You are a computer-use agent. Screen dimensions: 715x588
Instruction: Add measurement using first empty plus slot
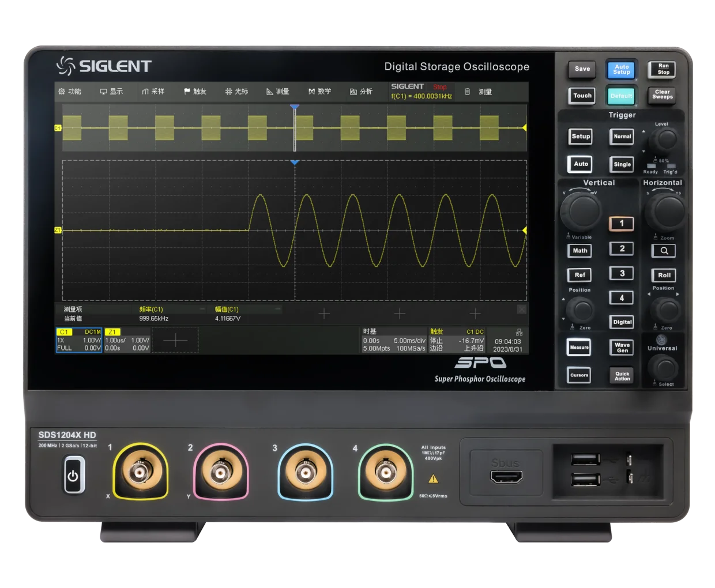coord(324,314)
